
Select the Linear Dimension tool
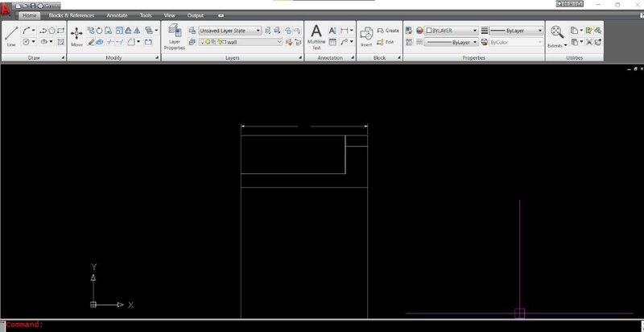pyautogui.click(x=345, y=31)
